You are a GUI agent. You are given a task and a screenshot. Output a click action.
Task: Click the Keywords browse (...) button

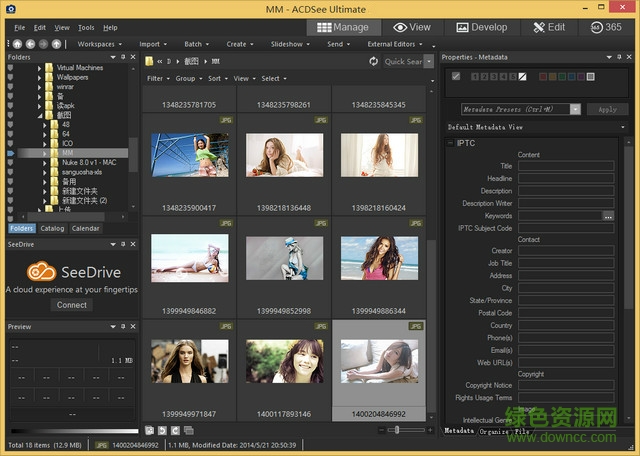(x=608, y=216)
